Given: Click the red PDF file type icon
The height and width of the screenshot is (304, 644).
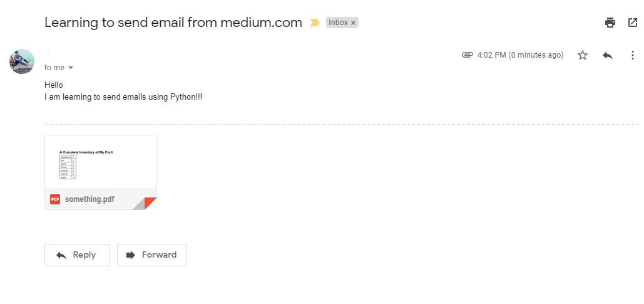Looking at the screenshot, I should click(x=55, y=199).
